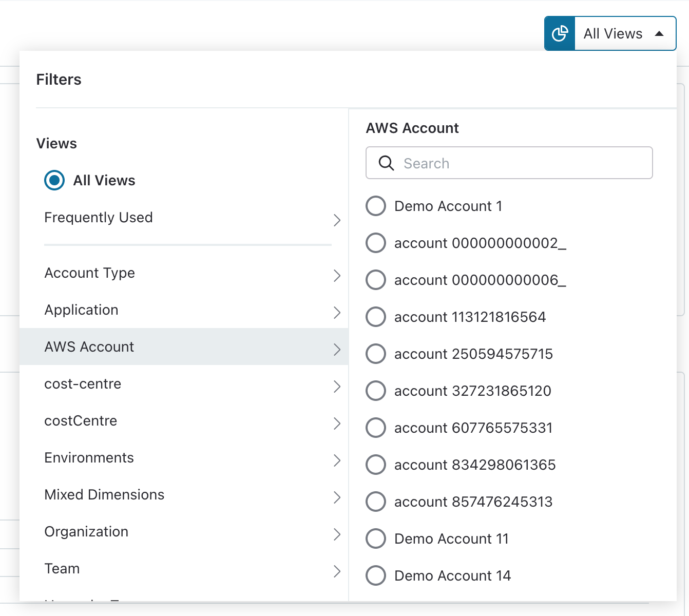Expand Frequently Used chevron

337,220
